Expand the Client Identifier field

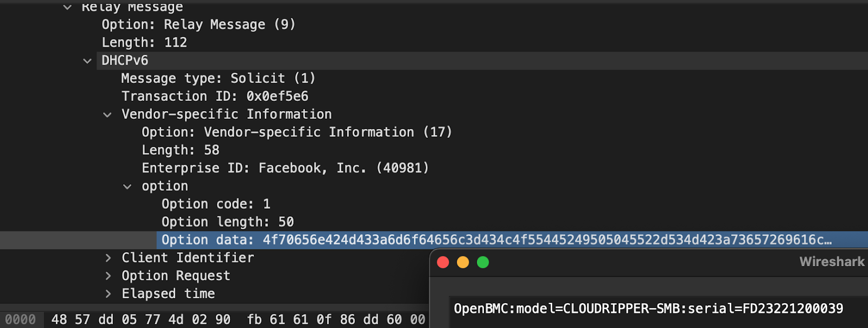coord(107,258)
